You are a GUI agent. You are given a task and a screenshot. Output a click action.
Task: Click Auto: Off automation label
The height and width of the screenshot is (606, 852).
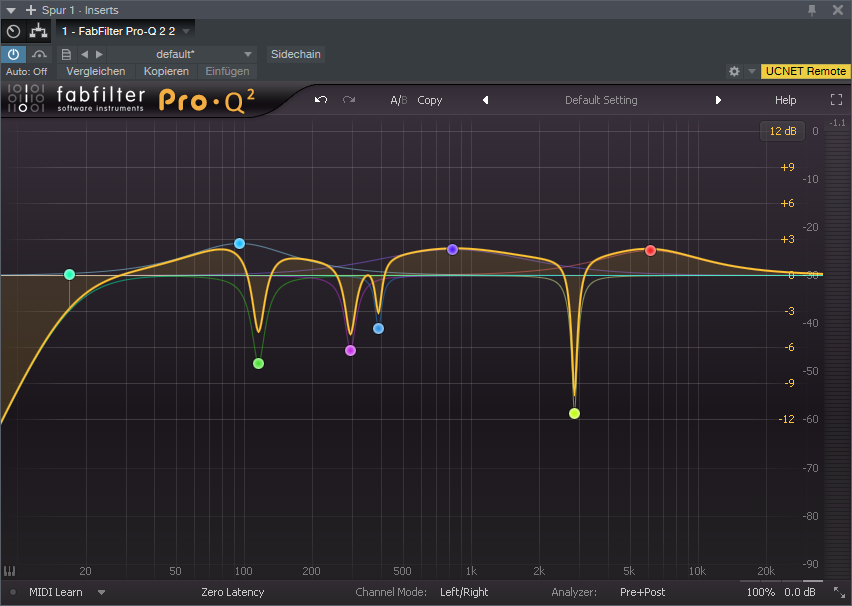click(x=26, y=72)
